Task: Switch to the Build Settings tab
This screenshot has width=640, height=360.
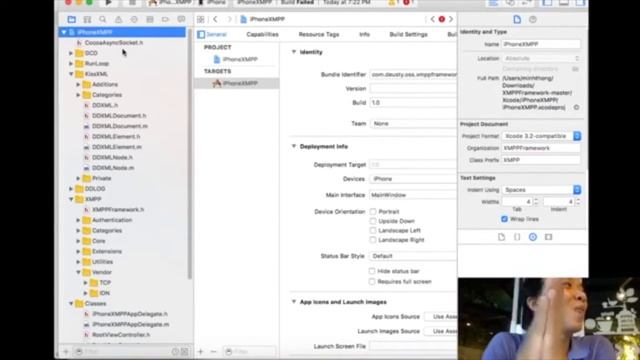Action: (409, 34)
